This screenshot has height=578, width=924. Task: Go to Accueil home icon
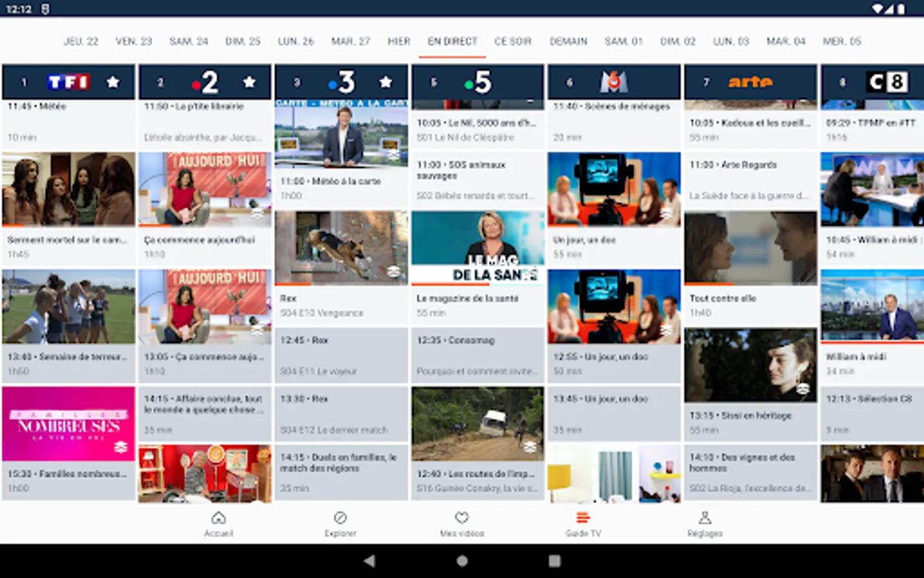coord(219,518)
